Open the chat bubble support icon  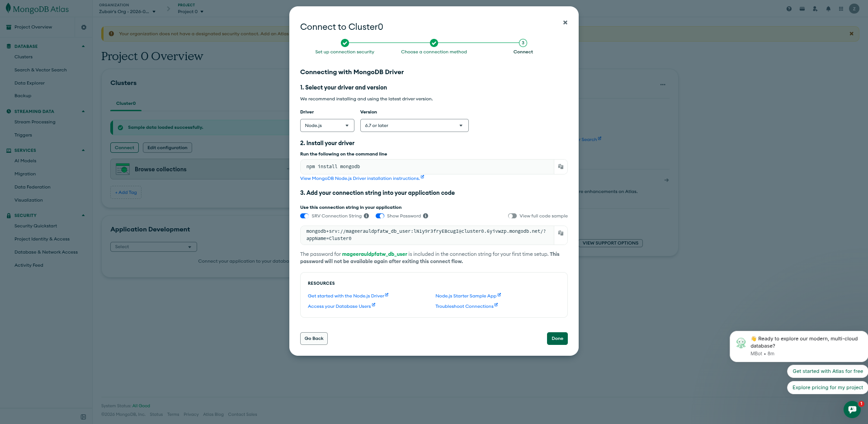[x=852, y=409]
